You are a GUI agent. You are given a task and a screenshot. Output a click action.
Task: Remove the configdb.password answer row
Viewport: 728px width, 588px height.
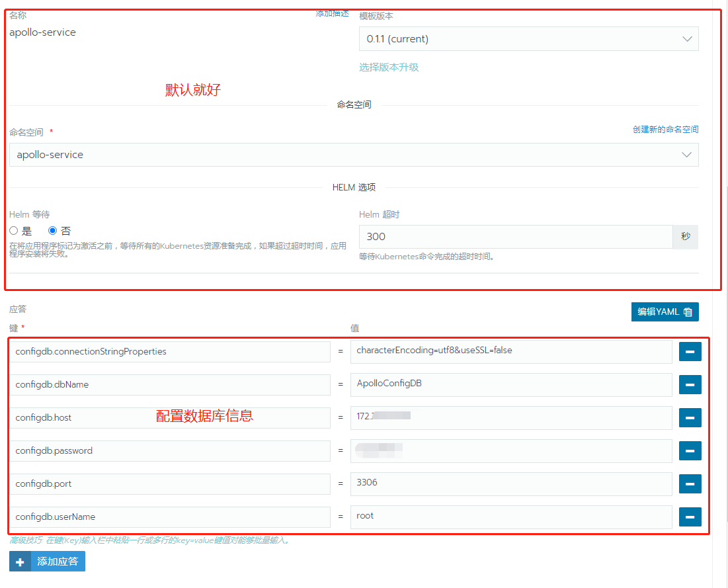pos(690,450)
